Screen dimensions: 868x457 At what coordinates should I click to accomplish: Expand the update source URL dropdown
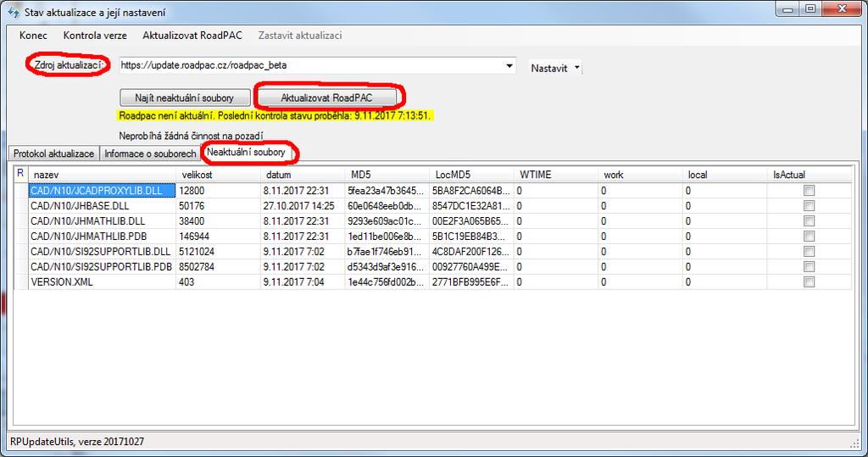pos(509,65)
